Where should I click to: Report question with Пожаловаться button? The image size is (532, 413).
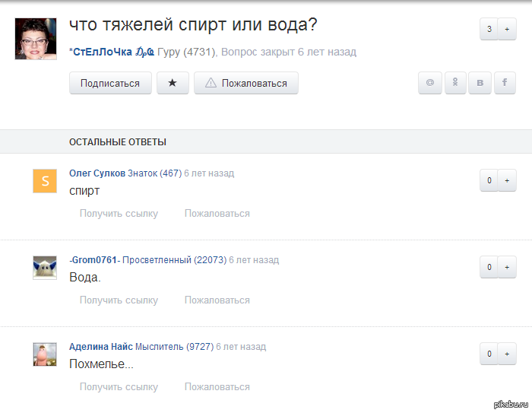(x=246, y=83)
